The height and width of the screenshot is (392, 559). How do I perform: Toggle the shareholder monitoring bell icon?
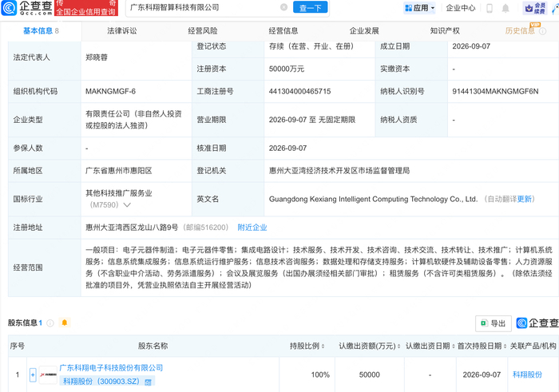point(65,323)
